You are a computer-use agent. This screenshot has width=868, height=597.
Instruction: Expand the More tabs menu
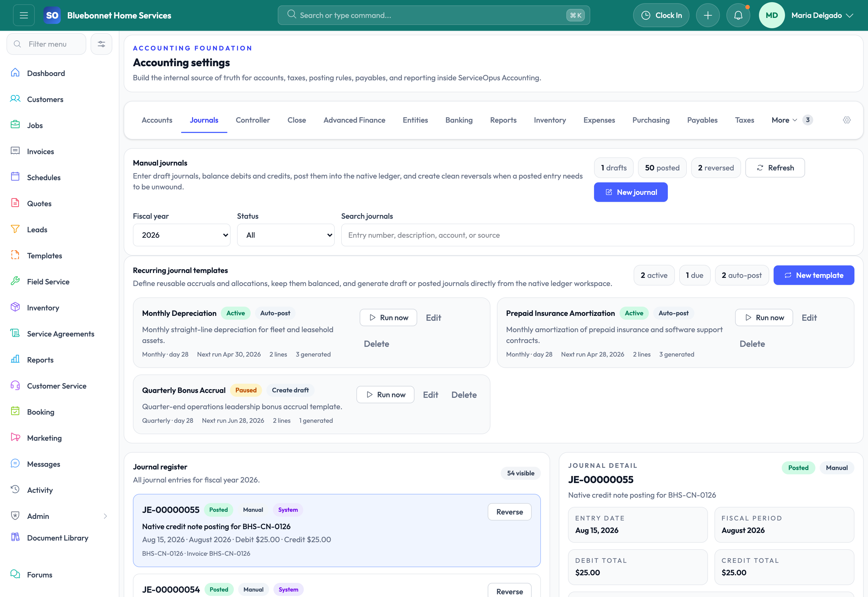click(792, 120)
